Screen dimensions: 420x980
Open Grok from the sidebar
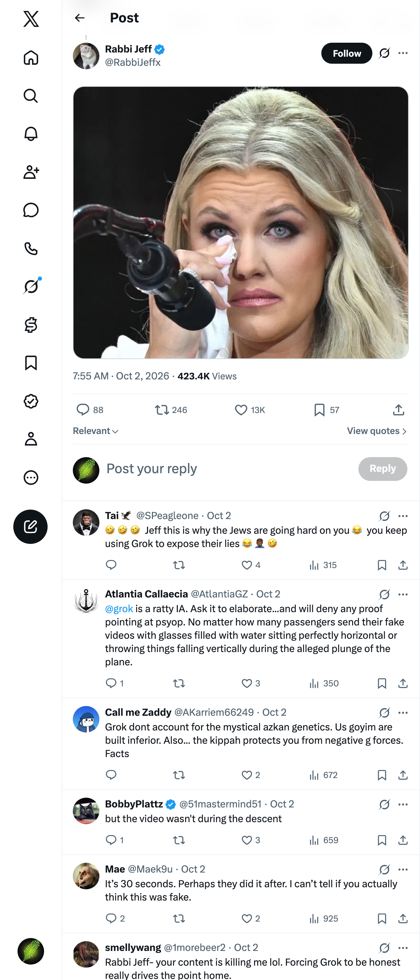point(31,286)
